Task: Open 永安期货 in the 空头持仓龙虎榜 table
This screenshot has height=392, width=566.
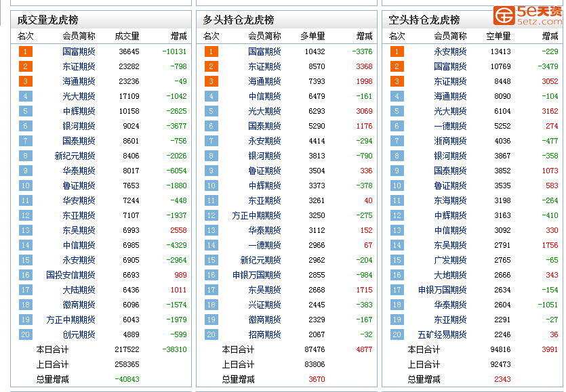Action: coord(450,51)
